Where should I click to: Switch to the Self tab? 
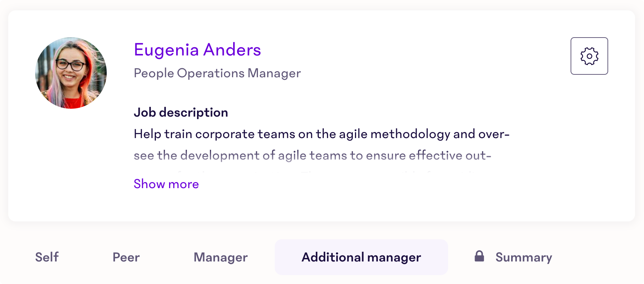47,257
